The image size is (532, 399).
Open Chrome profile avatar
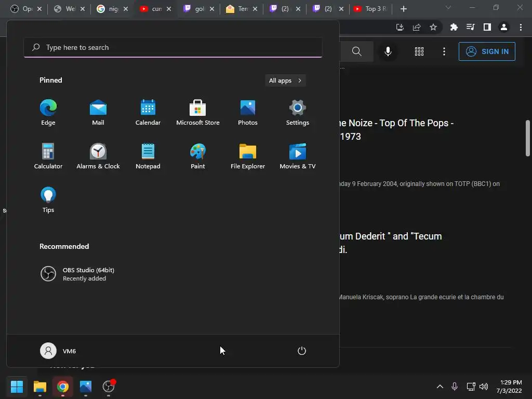(x=504, y=27)
